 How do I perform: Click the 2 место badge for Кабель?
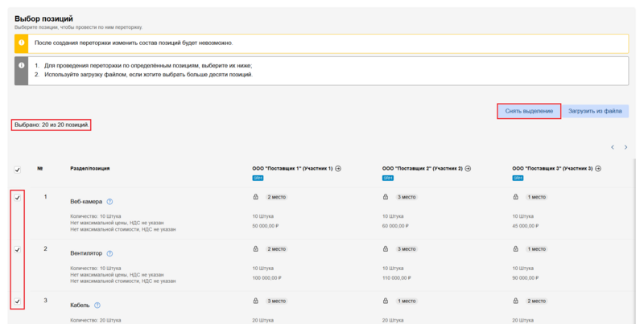coord(536,301)
